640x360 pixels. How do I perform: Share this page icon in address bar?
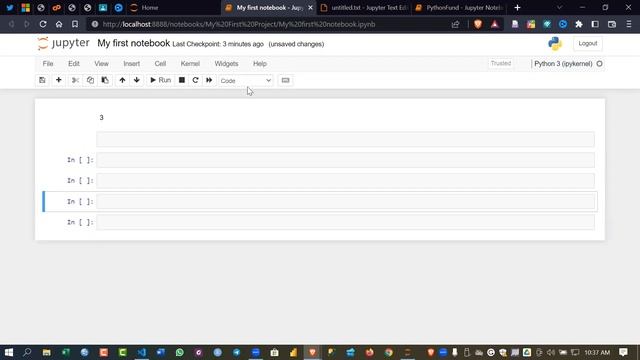coord(456,24)
